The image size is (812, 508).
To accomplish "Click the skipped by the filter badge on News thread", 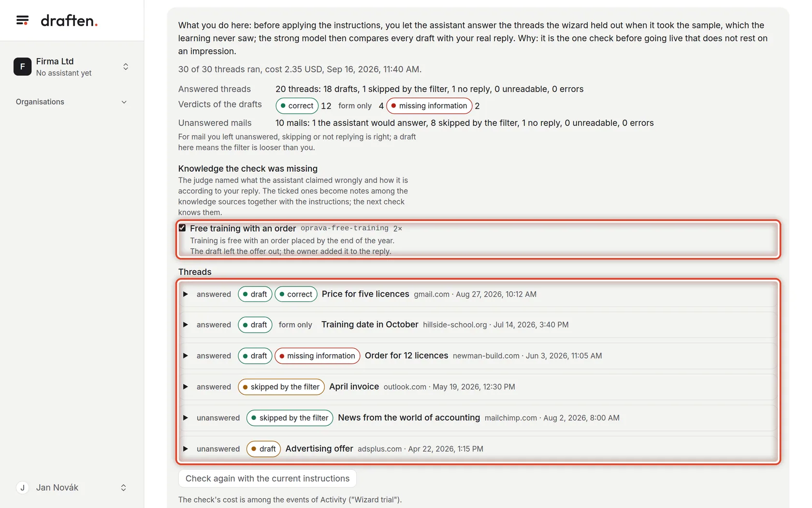I will pyautogui.click(x=290, y=418).
